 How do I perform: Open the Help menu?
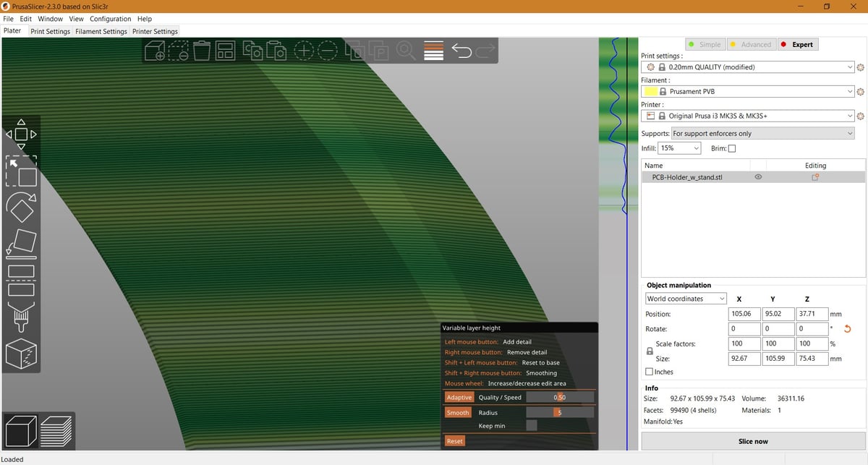click(145, 19)
